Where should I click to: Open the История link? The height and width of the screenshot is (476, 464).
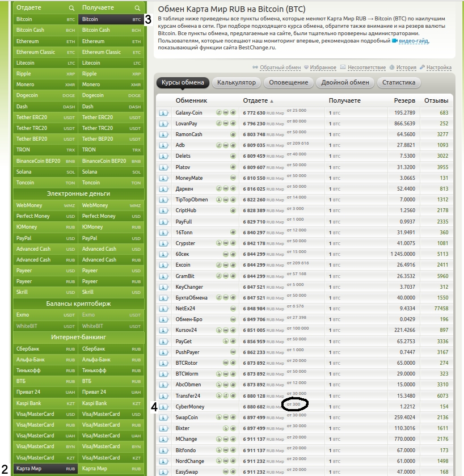(406, 68)
